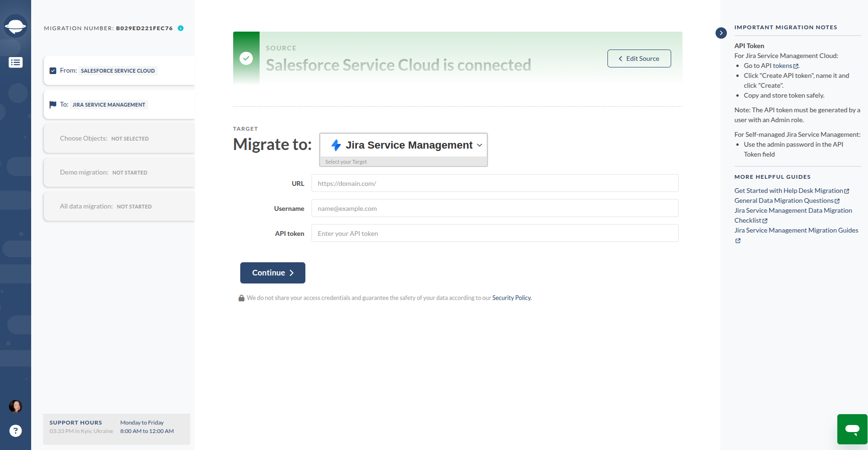Click the URL input field
Viewport: 868px width, 450px height.
pyautogui.click(x=494, y=183)
